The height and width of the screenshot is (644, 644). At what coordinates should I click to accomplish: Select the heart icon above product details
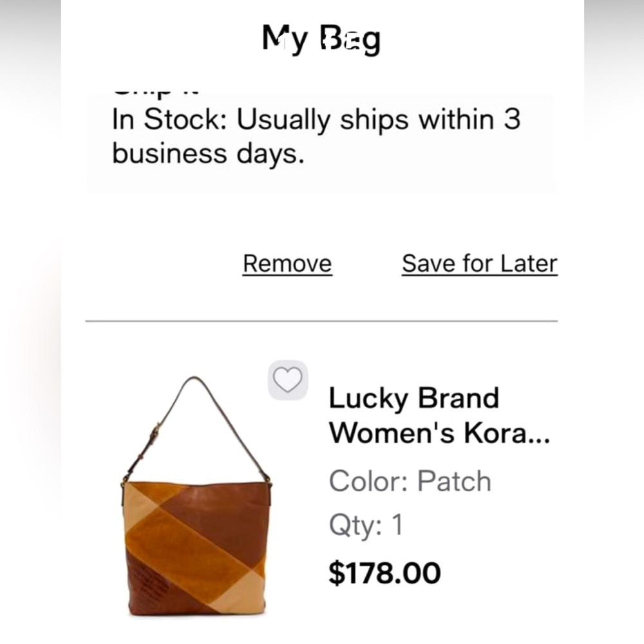click(289, 380)
